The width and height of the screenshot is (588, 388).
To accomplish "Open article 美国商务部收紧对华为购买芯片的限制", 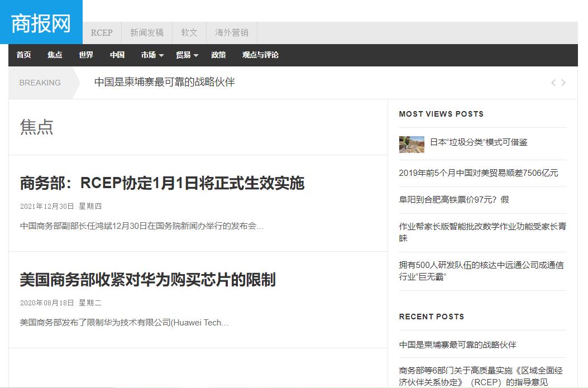I will [x=148, y=280].
